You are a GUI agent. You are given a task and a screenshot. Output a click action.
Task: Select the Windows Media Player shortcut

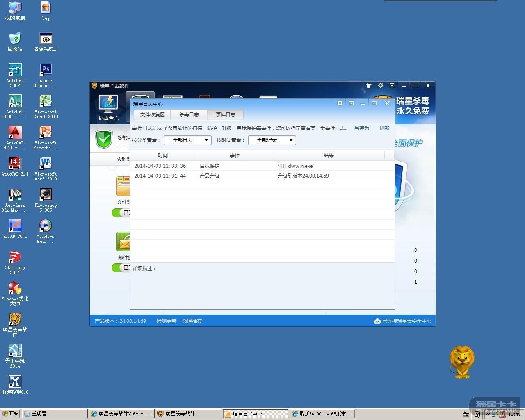coord(46,231)
